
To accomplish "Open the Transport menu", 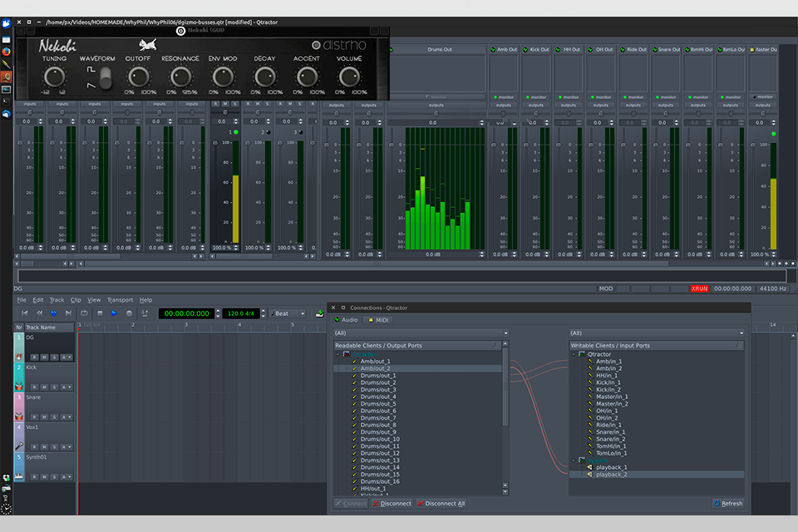I will pyautogui.click(x=120, y=300).
